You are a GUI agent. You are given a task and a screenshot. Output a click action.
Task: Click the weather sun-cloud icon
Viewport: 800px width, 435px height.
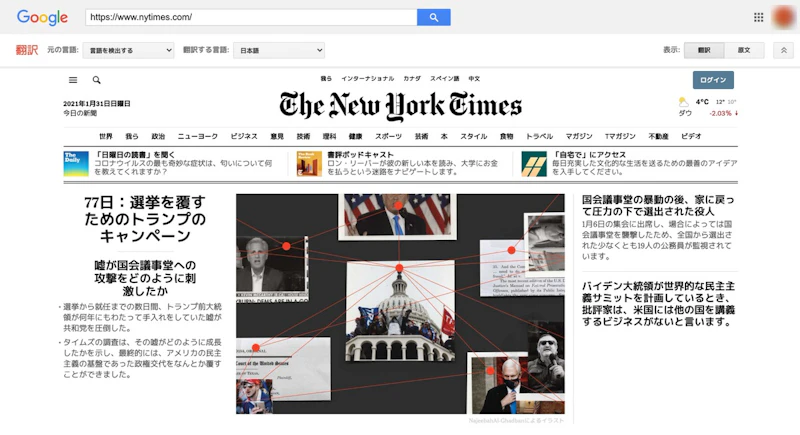(x=683, y=102)
